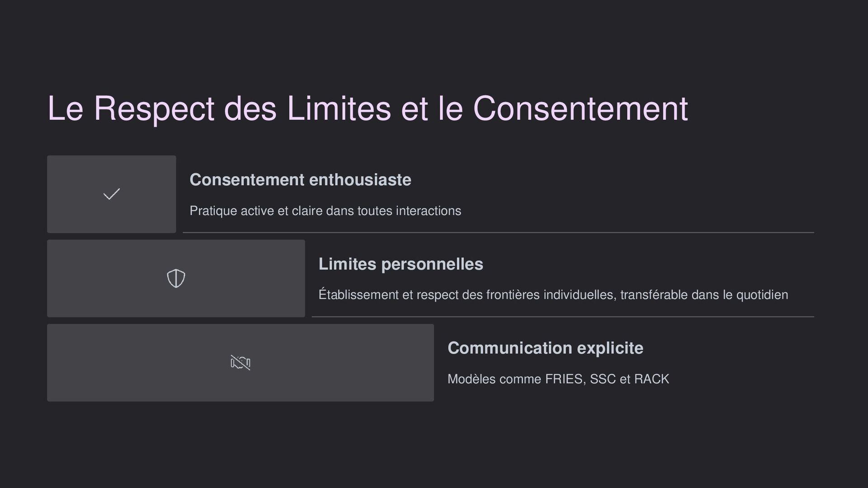Click the shield icon beside Limites personnelles

point(176,278)
